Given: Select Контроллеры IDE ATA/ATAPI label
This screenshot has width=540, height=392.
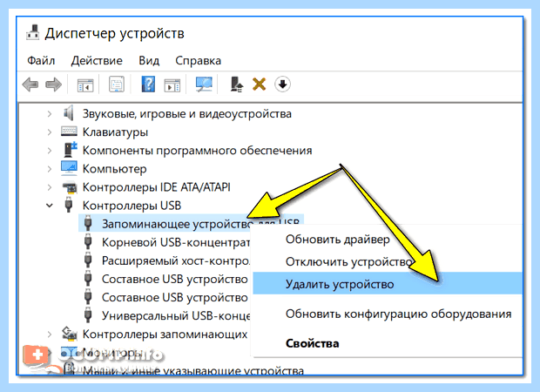Looking at the screenshot, I should pos(157,187).
